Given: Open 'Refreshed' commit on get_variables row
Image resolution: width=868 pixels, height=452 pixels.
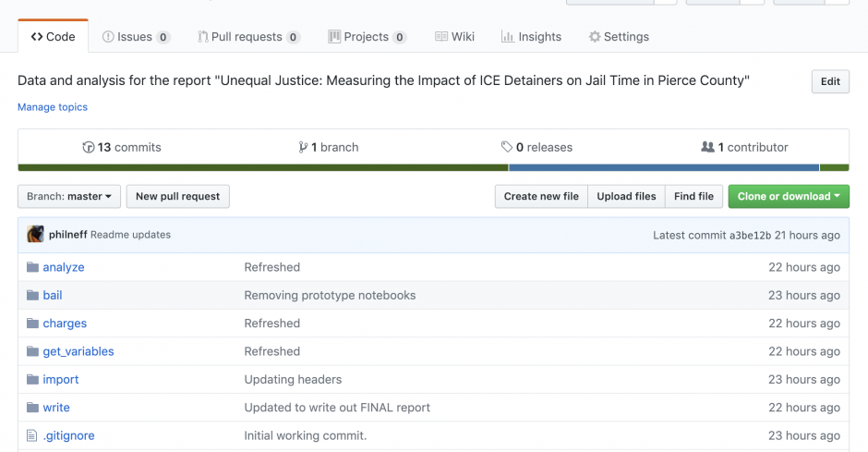Looking at the screenshot, I should [x=271, y=352].
